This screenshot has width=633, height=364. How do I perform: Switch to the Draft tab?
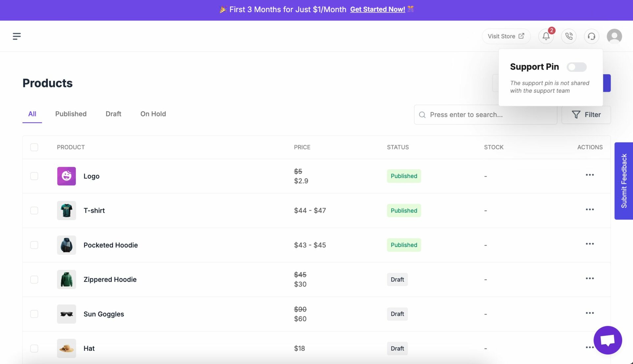113,114
